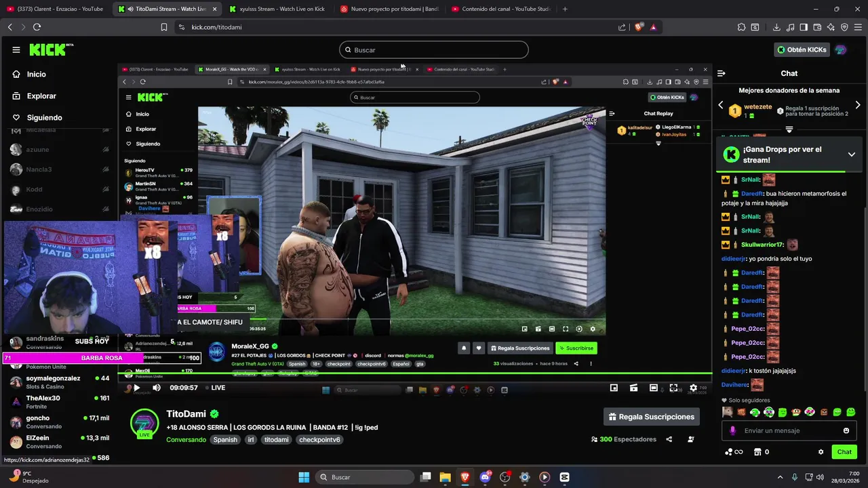Collapse the weekly donors leaderboard handle

[x=789, y=129]
